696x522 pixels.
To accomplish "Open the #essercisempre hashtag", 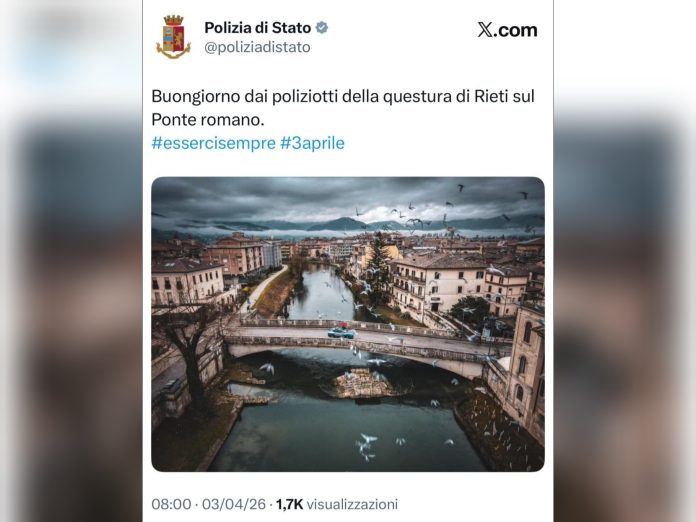I will [213, 143].
